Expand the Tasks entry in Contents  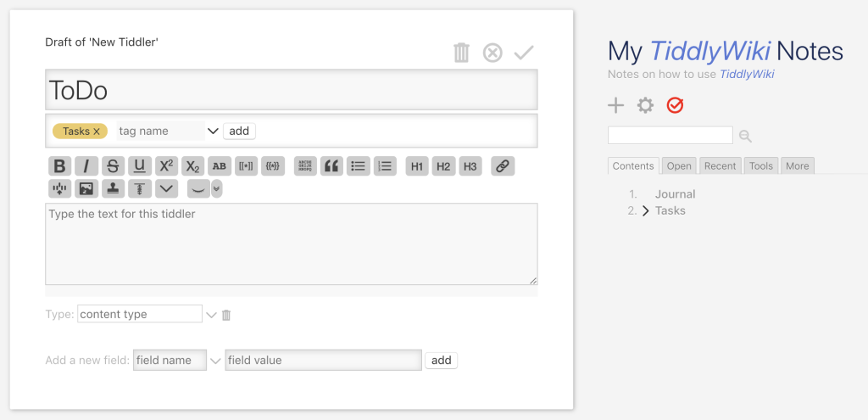[646, 211]
